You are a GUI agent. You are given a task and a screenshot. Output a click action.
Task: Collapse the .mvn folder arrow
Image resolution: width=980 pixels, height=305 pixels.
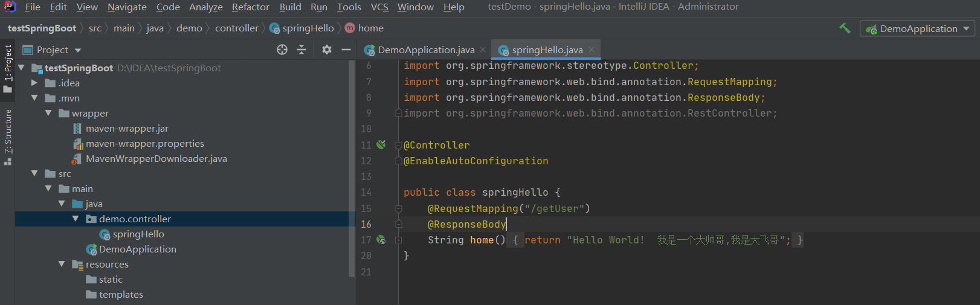[x=34, y=98]
